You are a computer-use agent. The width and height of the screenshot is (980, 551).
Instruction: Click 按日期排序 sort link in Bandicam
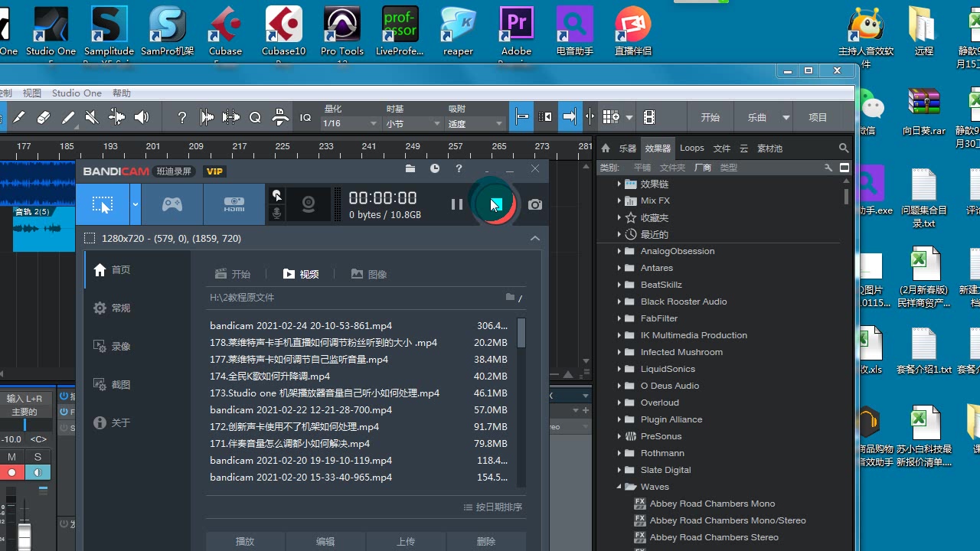click(493, 507)
